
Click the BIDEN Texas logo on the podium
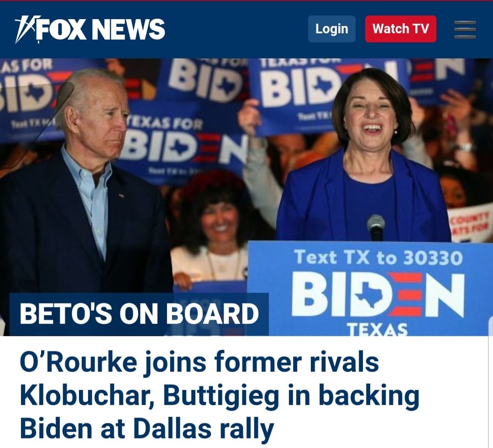click(x=378, y=302)
